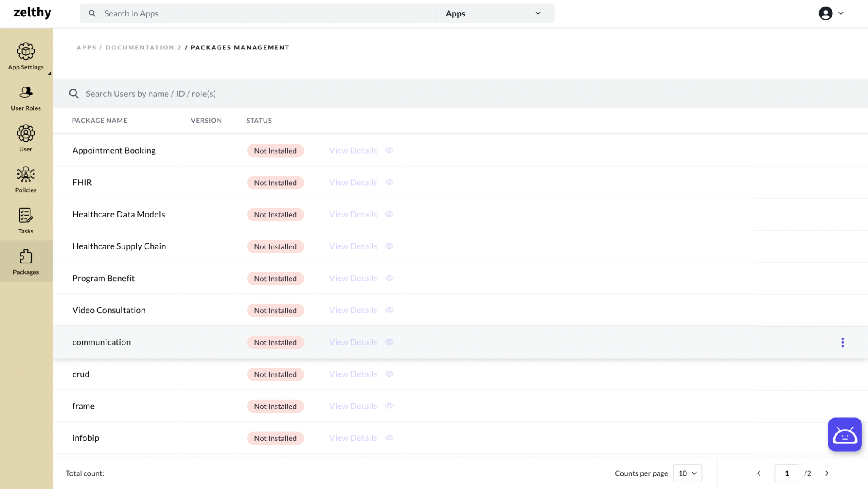Click eye icon for Healthcare Data Models

[389, 214]
